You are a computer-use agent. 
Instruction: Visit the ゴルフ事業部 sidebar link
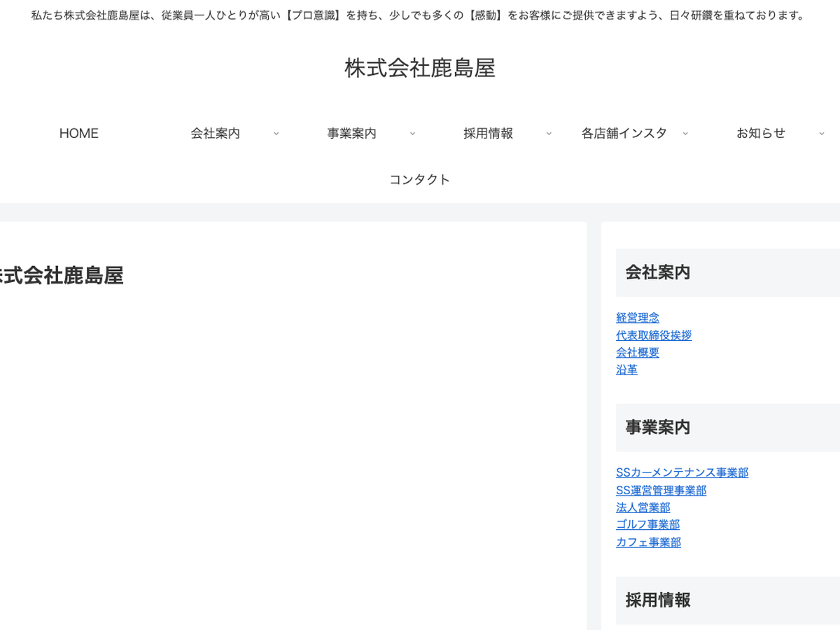click(x=647, y=524)
